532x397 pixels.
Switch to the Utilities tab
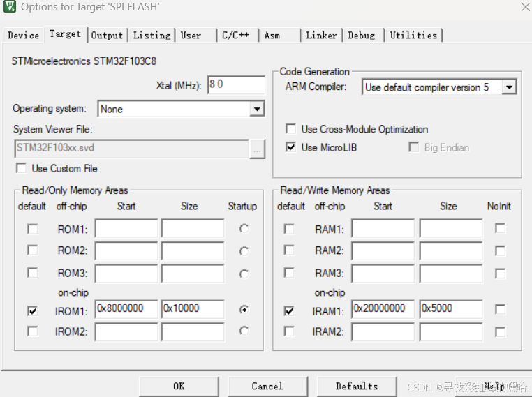(x=413, y=36)
